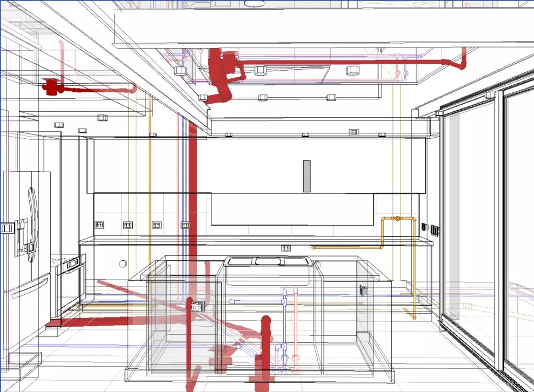This screenshot has width=534, height=392.
Task: Click the horizontal orange gas pipe above counter
Action: pyautogui.click(x=346, y=247)
